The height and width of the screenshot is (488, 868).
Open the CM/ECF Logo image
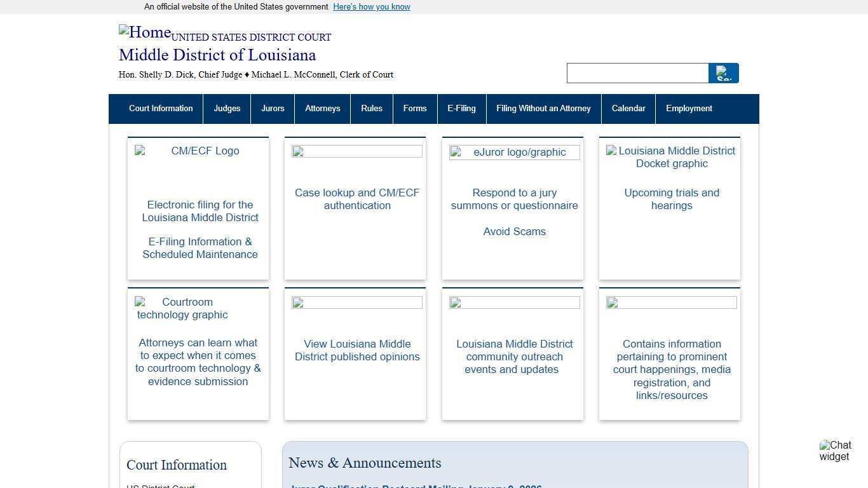tap(198, 151)
